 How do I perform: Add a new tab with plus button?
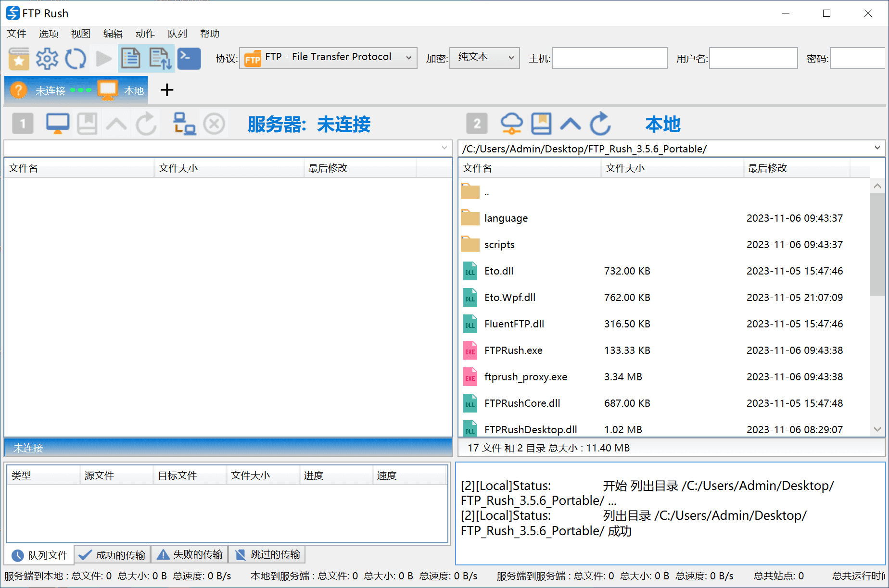tap(167, 90)
